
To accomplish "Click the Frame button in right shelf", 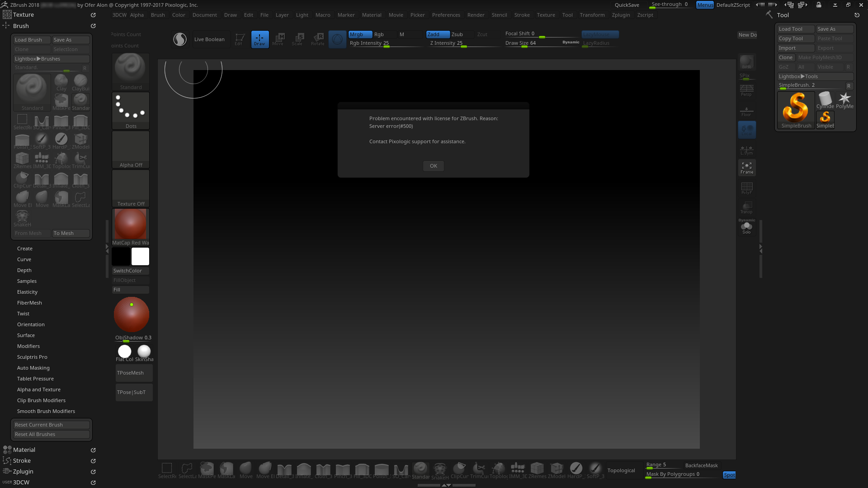I will pos(747,168).
